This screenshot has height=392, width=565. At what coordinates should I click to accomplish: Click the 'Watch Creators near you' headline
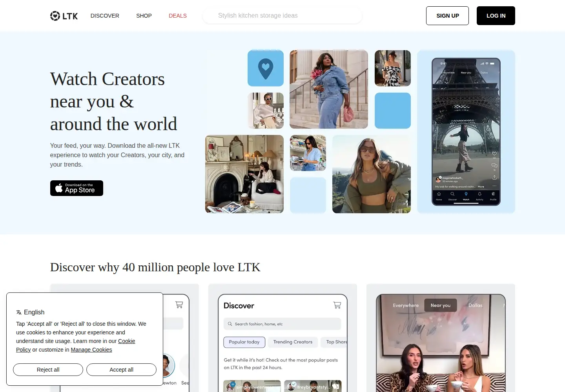113,102
